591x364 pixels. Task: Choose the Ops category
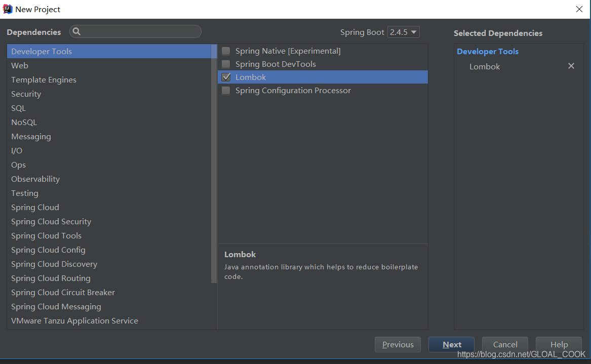pos(109,165)
